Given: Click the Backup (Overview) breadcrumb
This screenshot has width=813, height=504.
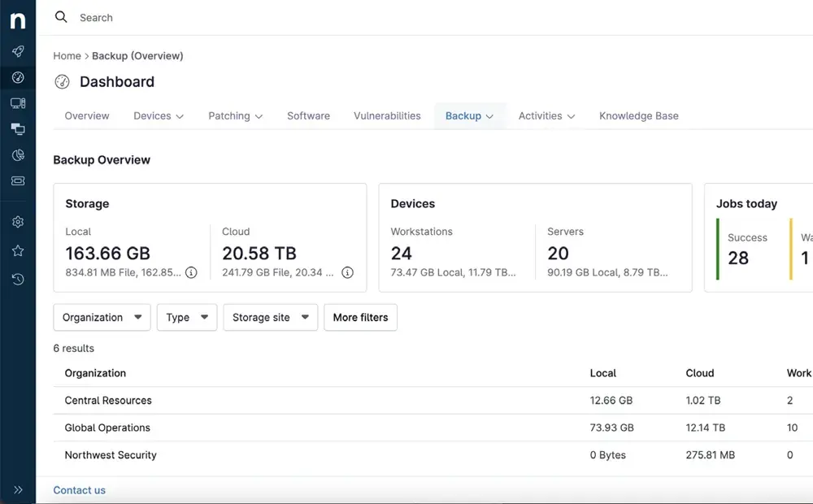Looking at the screenshot, I should point(137,56).
